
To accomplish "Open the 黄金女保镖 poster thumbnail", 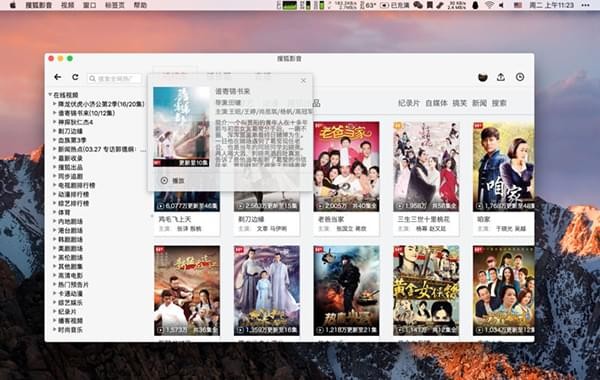I will pyautogui.click(x=426, y=291).
